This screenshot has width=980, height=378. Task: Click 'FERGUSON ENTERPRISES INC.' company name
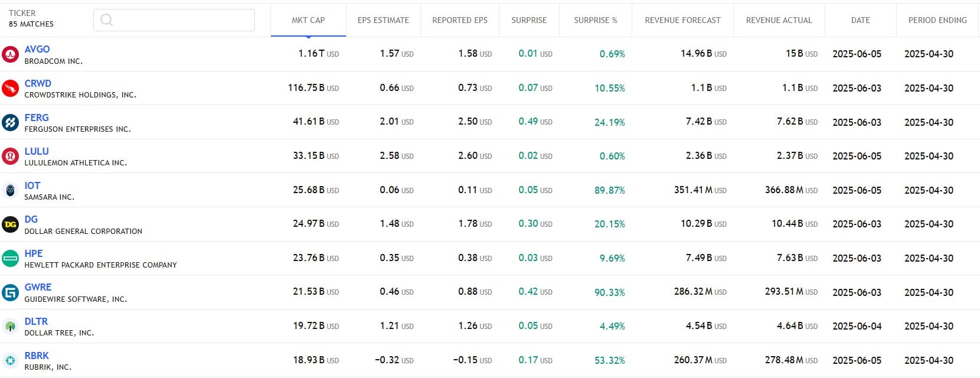(x=78, y=129)
